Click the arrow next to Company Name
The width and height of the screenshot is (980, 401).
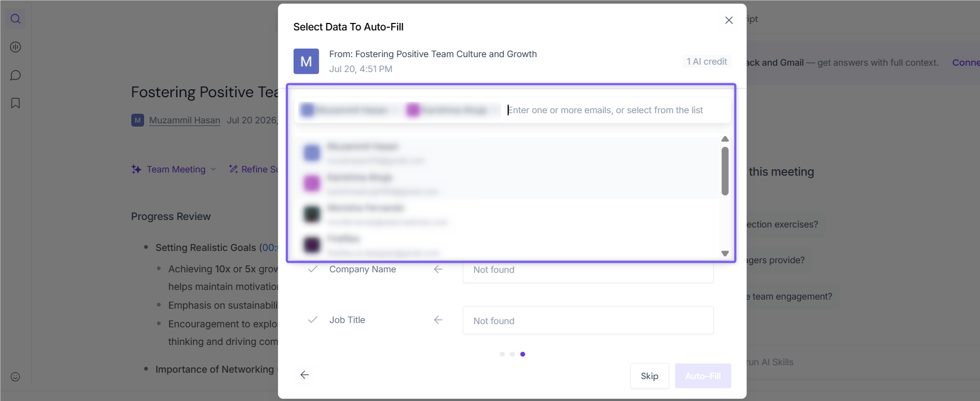click(438, 269)
